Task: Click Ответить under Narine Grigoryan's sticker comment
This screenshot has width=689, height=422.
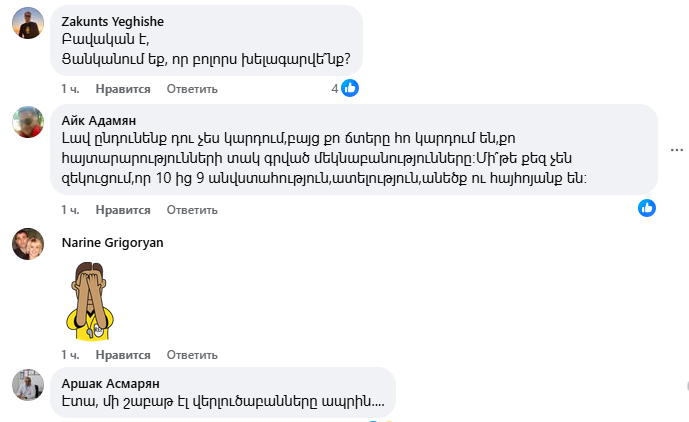Action: click(192, 355)
